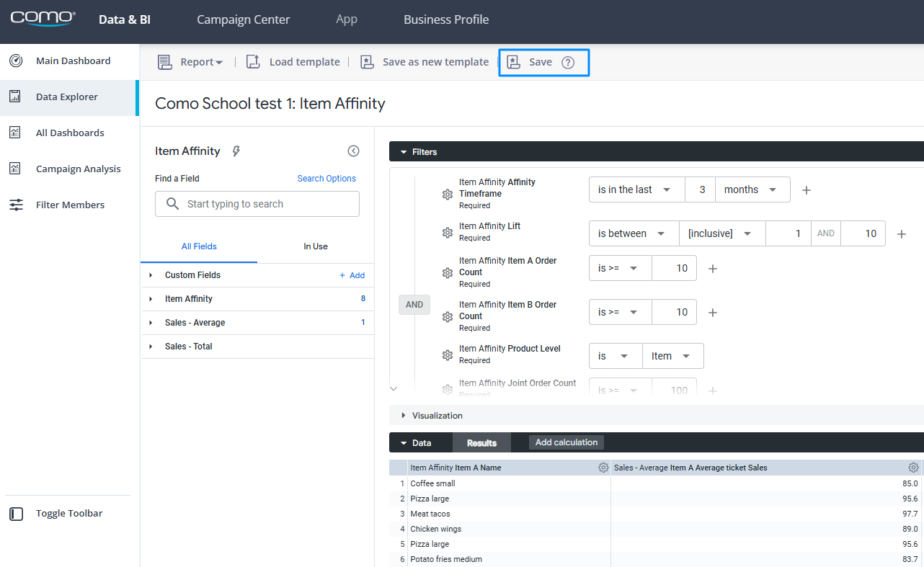Open the Data Explorer sidebar item
This screenshot has width=924, height=567.
pyautogui.click(x=67, y=97)
